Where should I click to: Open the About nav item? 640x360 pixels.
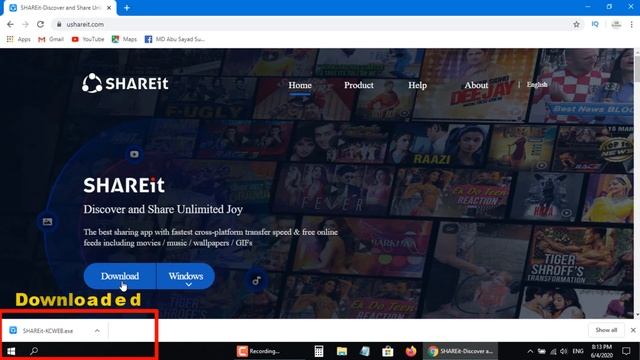coord(476,85)
